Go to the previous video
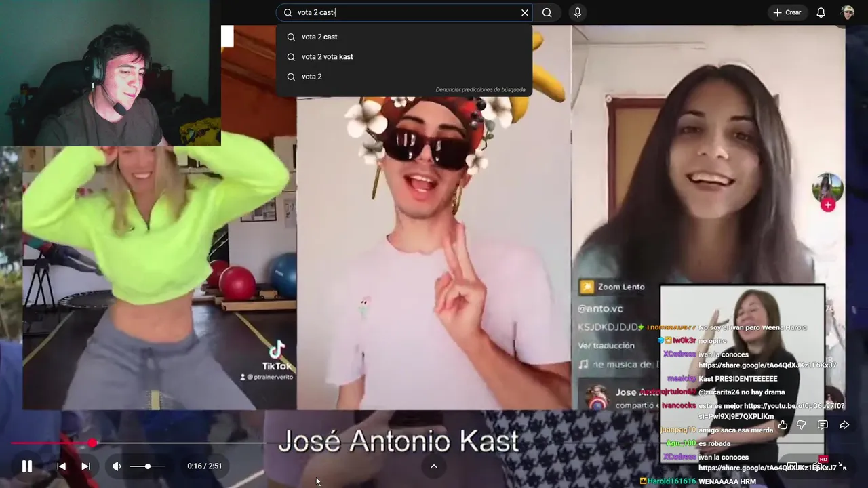The image size is (868, 488). pos(62,466)
